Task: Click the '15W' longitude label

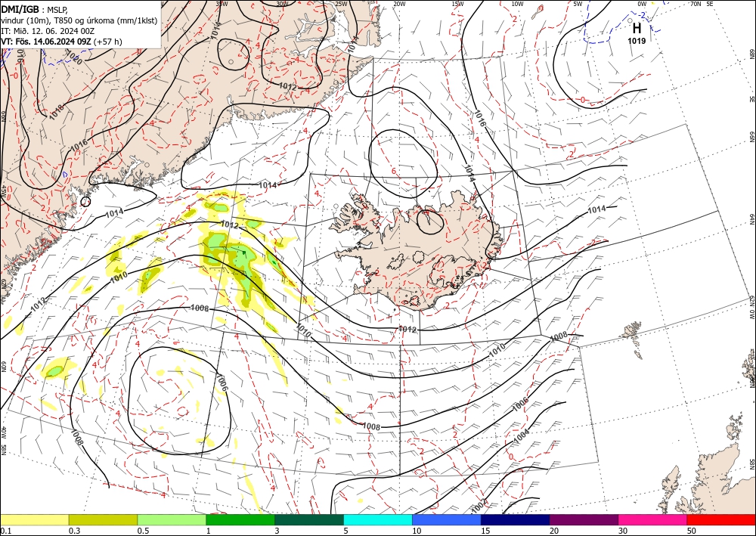Action: click(458, 4)
